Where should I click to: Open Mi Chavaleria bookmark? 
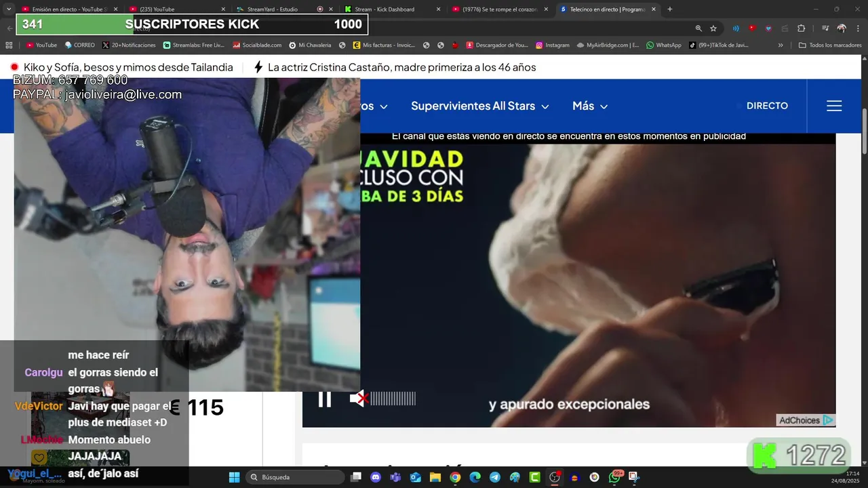tap(310, 45)
